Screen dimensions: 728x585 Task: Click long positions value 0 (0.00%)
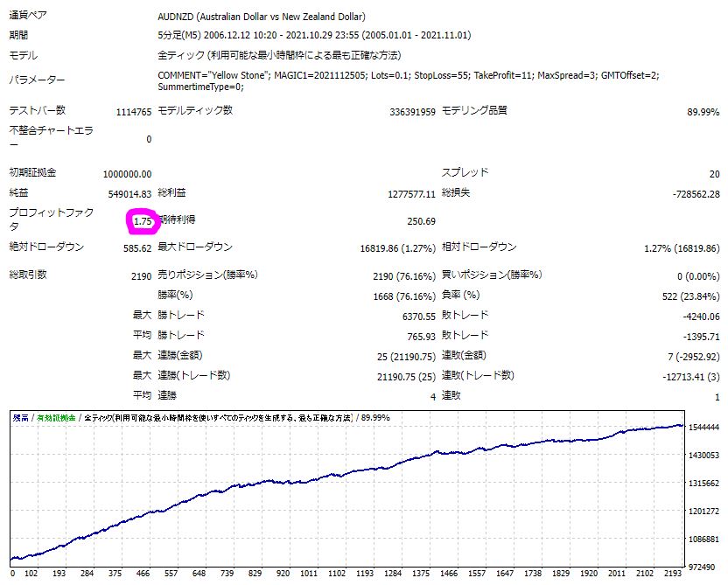pos(698,276)
